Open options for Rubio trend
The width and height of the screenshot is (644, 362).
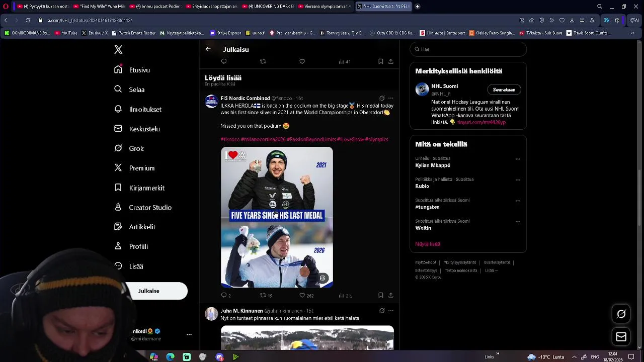point(518,180)
